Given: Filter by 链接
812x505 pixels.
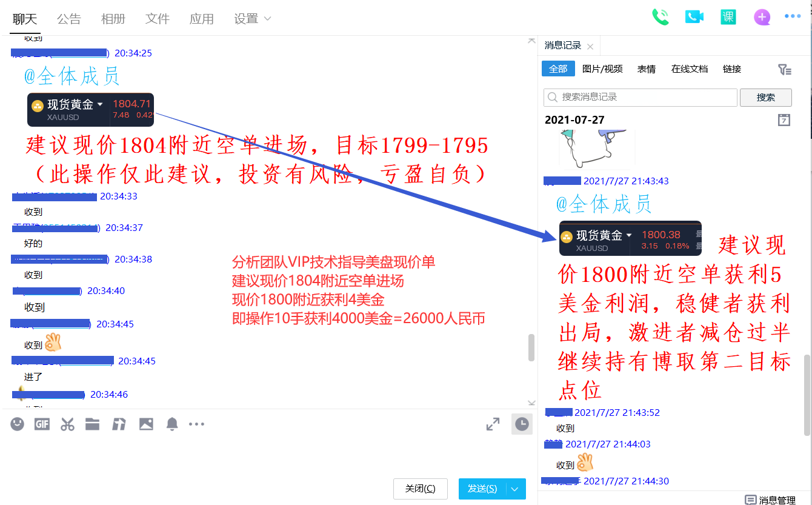Looking at the screenshot, I should [732, 69].
